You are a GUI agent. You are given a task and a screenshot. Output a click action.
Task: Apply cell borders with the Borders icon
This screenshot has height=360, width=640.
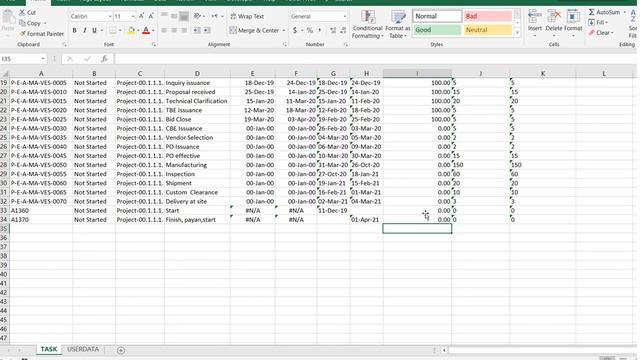112,30
